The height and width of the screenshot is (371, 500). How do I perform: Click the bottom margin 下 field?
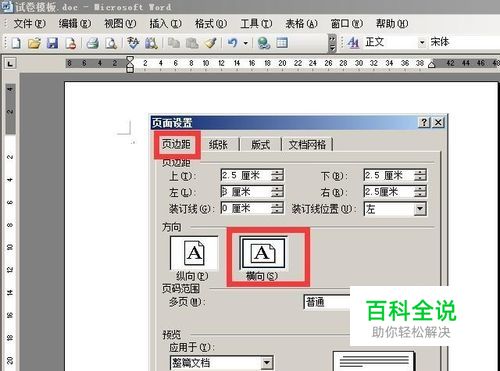[389, 175]
